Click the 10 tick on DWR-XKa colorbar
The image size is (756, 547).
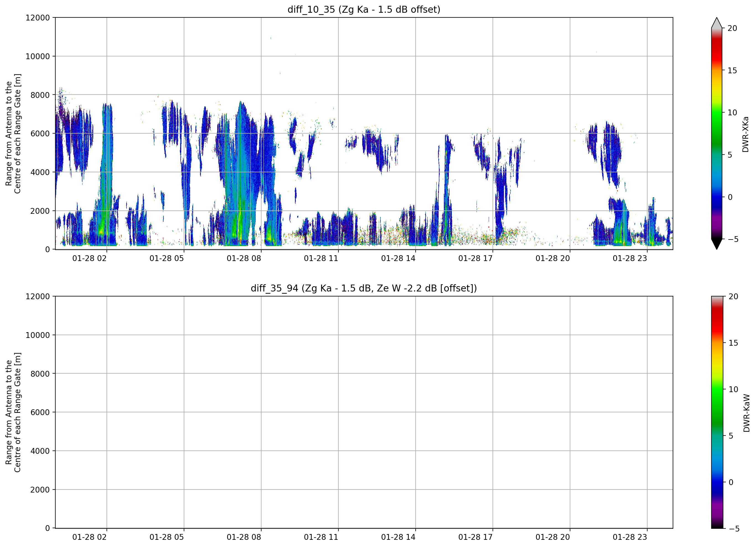point(732,113)
